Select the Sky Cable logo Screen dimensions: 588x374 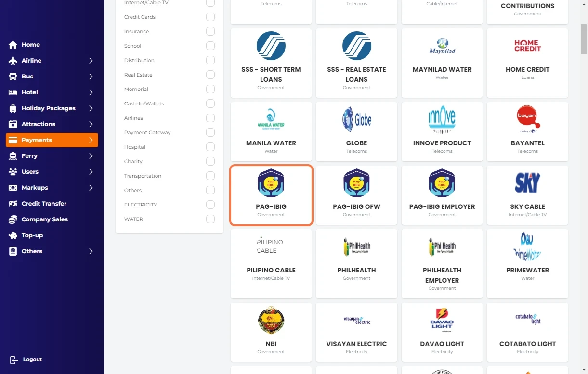[527, 183]
